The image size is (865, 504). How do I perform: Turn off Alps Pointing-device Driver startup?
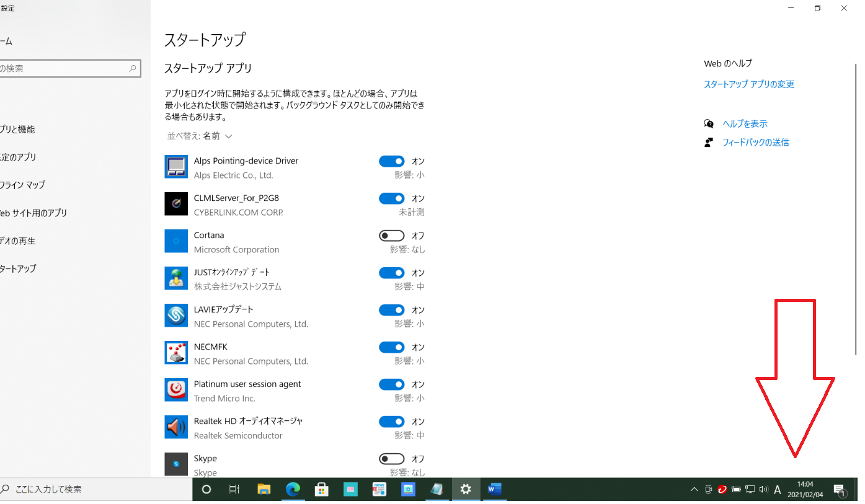391,161
